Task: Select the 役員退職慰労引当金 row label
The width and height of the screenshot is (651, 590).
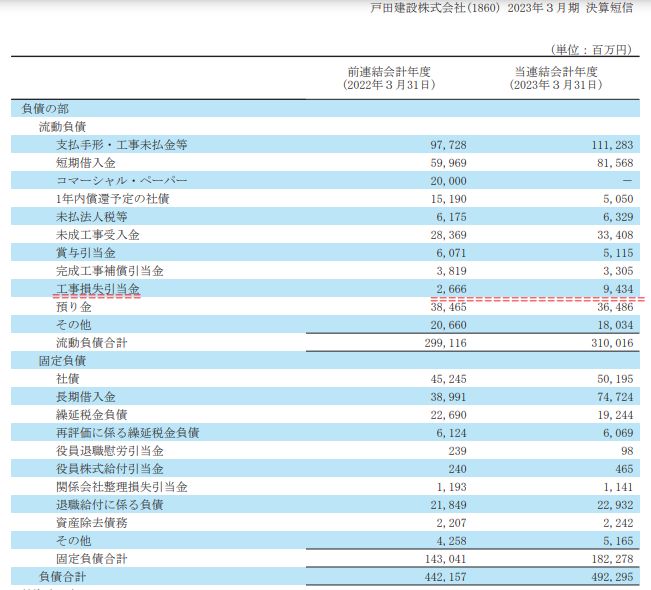Action: [110, 451]
